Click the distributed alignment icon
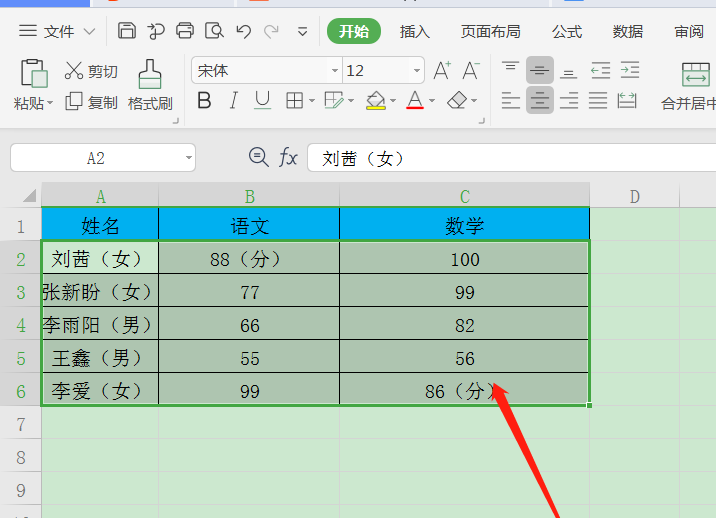716x518 pixels. (x=627, y=100)
